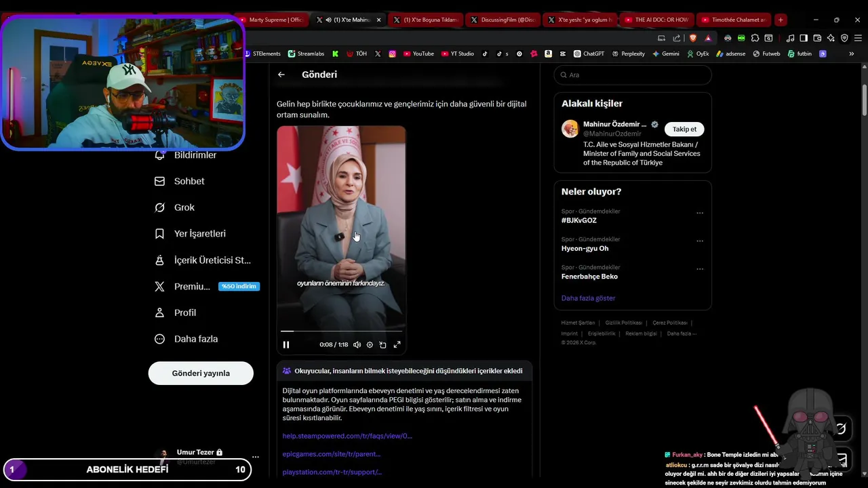Open Profil in the X sidebar

[x=176, y=312]
